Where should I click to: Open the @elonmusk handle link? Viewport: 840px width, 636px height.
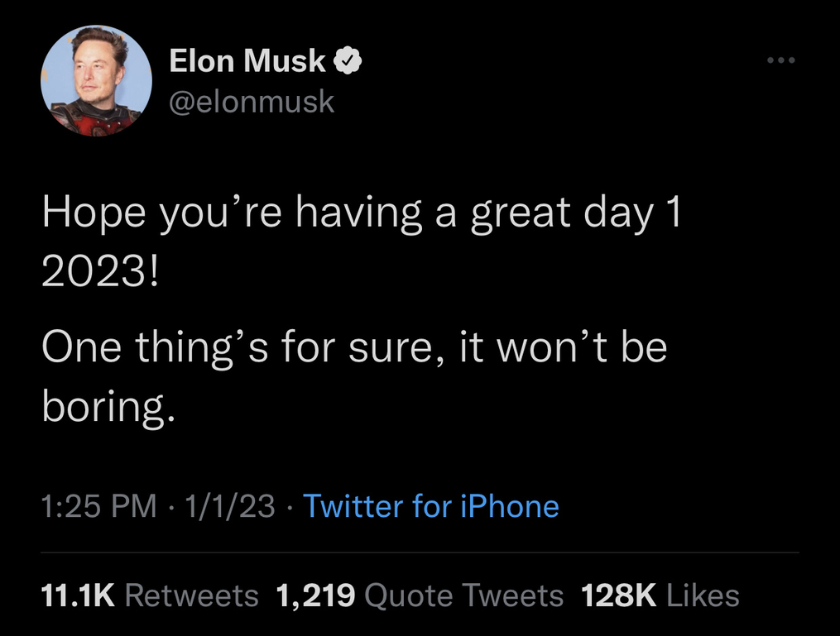coord(252,101)
